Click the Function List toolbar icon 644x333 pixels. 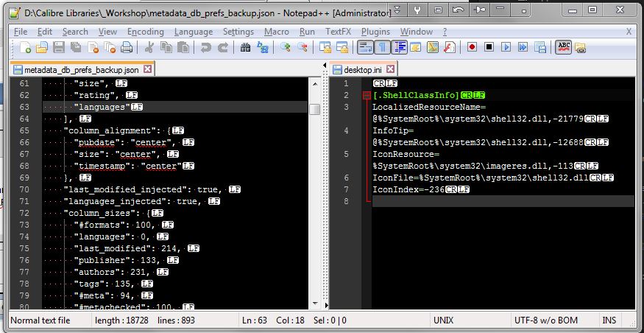pos(449,48)
